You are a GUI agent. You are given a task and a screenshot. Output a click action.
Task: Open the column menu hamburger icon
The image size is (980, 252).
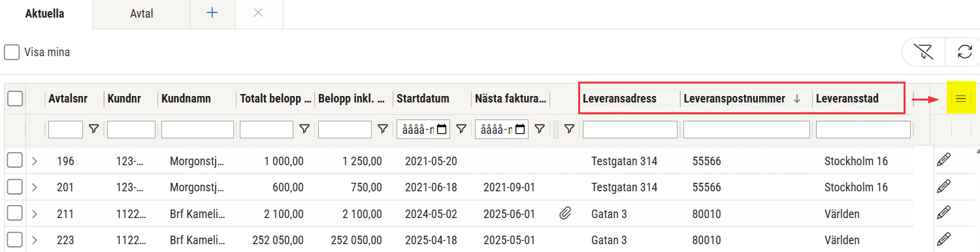tap(960, 99)
